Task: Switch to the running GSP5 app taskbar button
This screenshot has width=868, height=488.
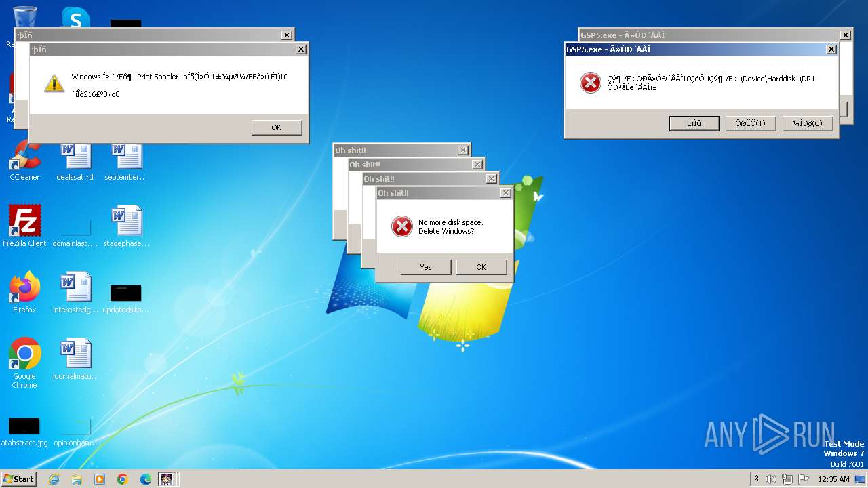Action: pyautogui.click(x=167, y=479)
